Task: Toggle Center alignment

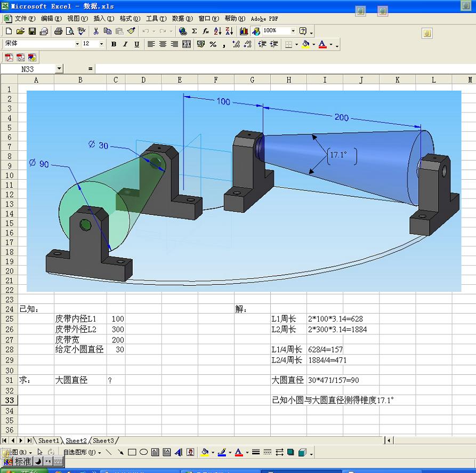Action: [x=163, y=44]
